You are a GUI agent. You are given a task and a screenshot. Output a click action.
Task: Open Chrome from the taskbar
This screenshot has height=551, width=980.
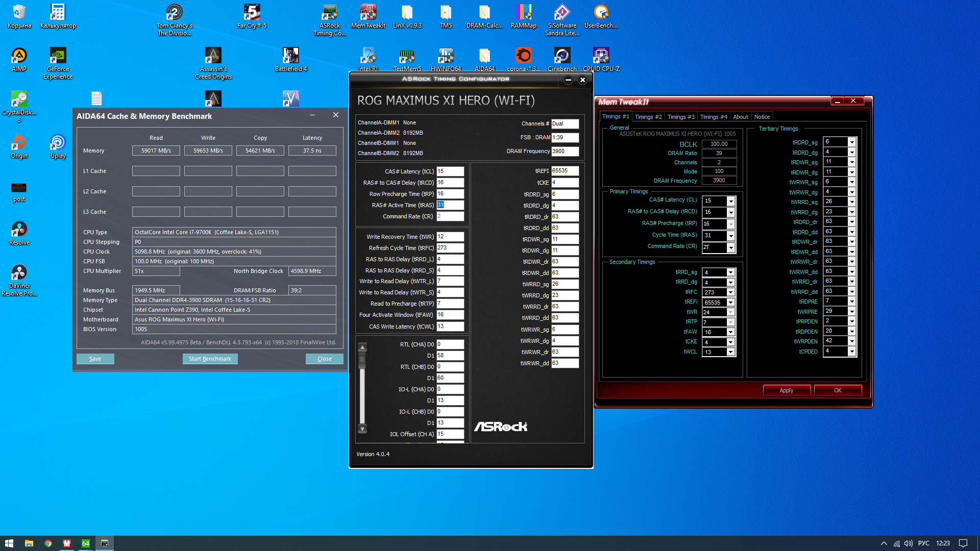(47, 543)
